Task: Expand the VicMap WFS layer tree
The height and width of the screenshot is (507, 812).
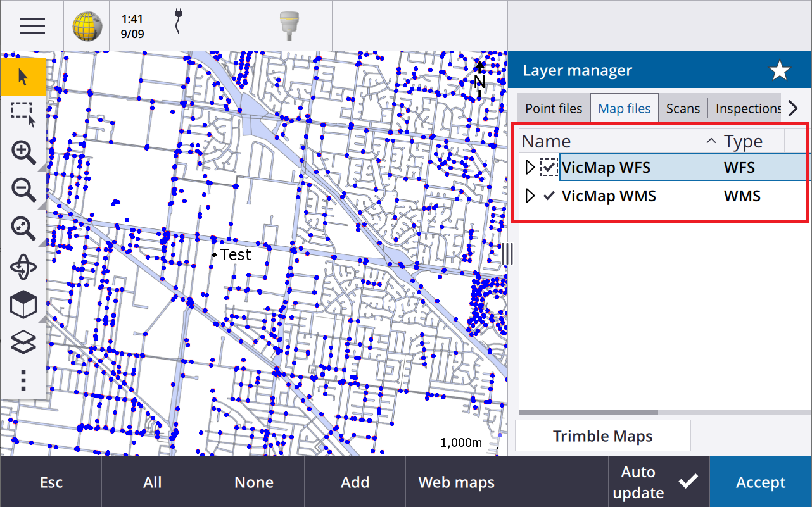Action: tap(531, 168)
